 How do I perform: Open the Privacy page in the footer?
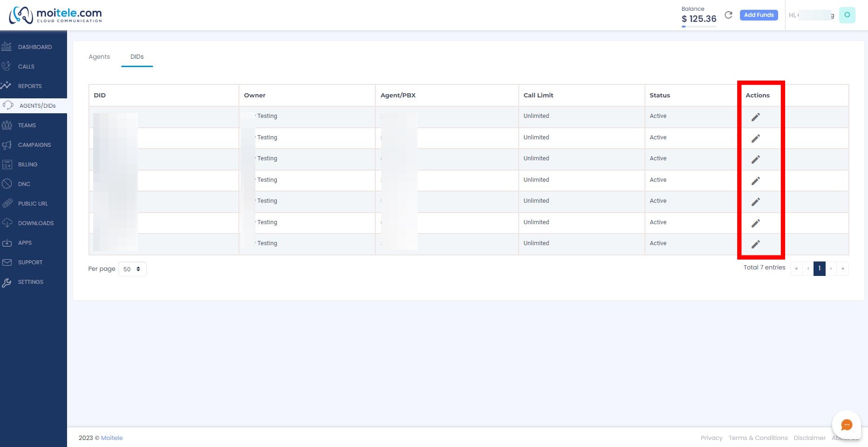[712, 438]
